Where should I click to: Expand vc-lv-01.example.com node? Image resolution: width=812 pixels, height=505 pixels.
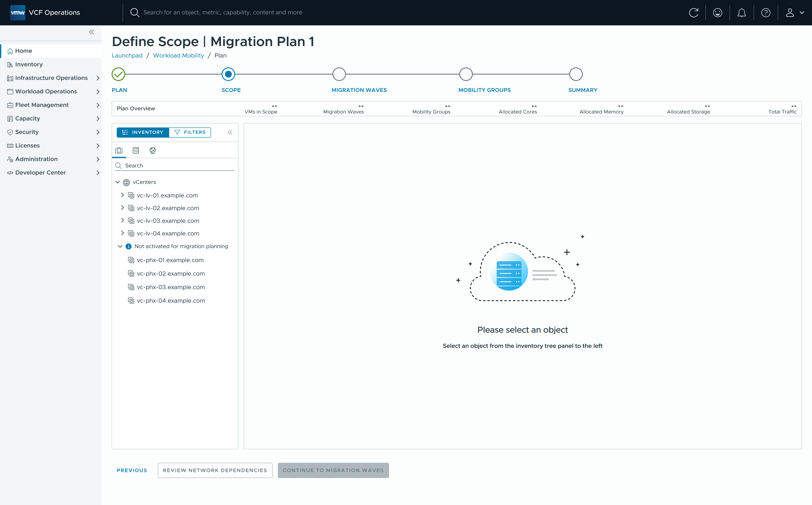click(x=122, y=195)
